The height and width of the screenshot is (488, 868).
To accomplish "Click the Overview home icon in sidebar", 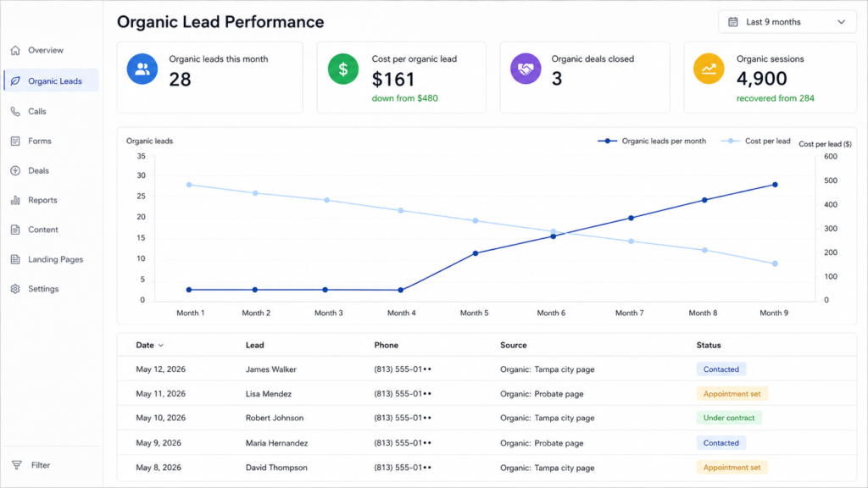I will click(x=15, y=50).
